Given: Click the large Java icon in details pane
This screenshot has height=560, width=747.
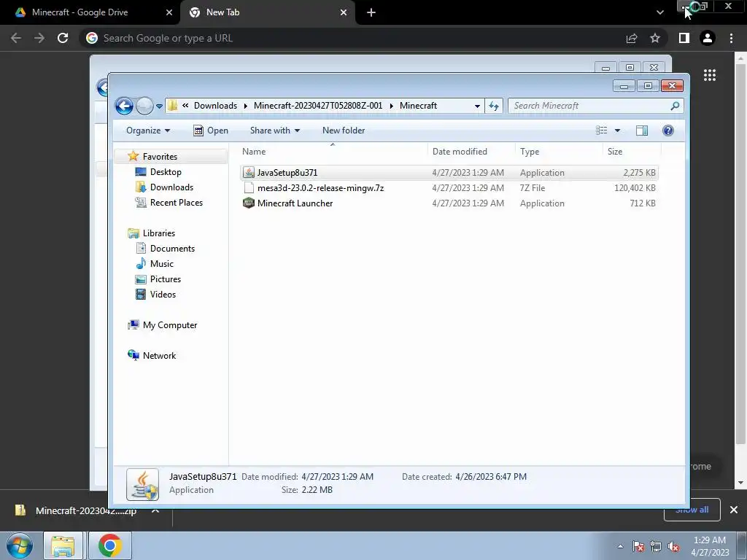Looking at the screenshot, I should [x=142, y=484].
